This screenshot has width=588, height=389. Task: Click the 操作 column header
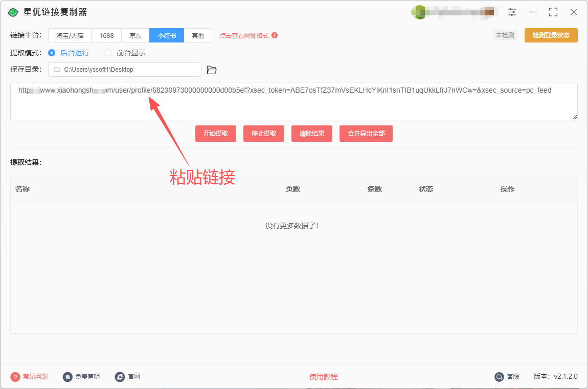tap(507, 189)
